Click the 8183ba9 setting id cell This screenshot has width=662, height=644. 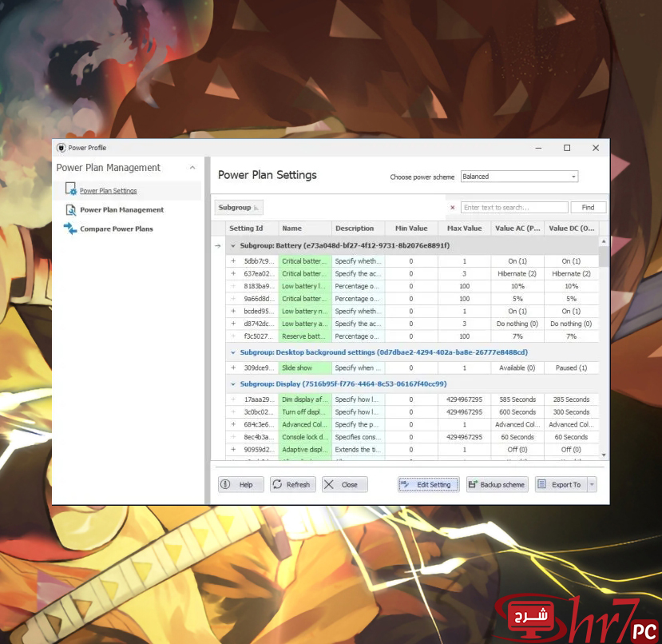[x=260, y=286]
